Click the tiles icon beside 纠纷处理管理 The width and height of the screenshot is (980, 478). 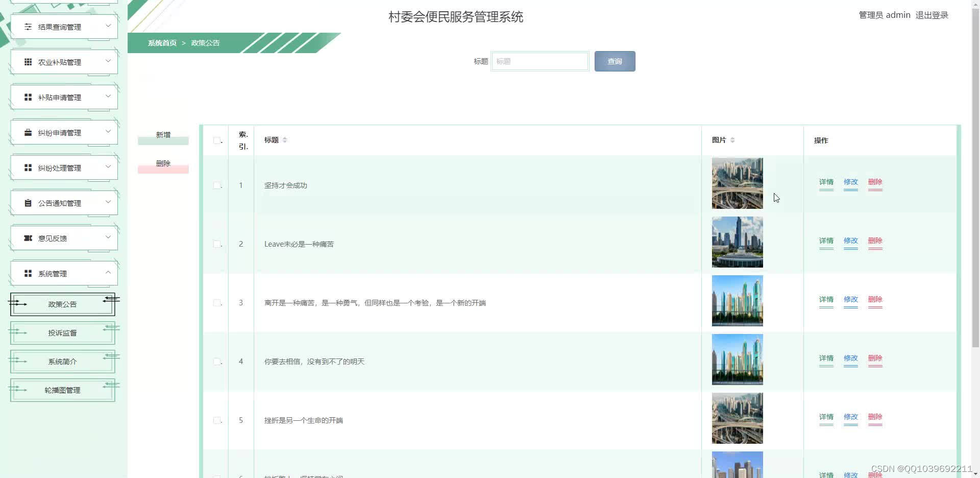pos(28,168)
